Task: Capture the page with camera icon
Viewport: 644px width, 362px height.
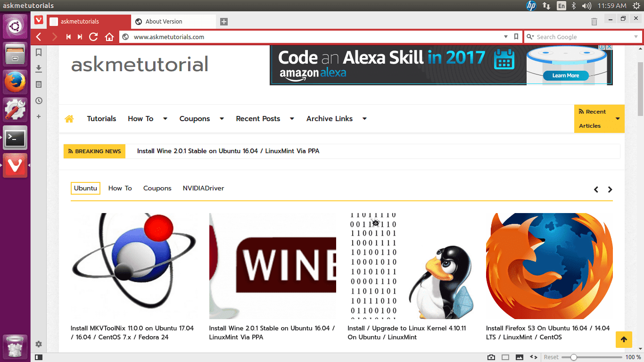Action: coord(491,357)
